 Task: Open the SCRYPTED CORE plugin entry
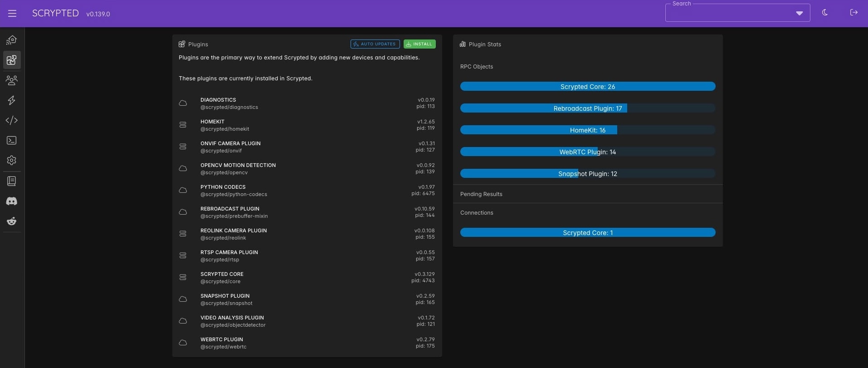click(x=307, y=278)
